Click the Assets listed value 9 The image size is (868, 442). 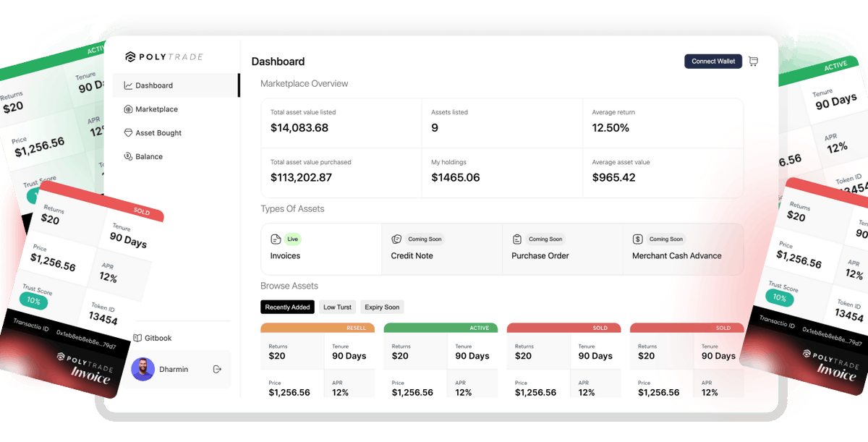[x=435, y=128]
